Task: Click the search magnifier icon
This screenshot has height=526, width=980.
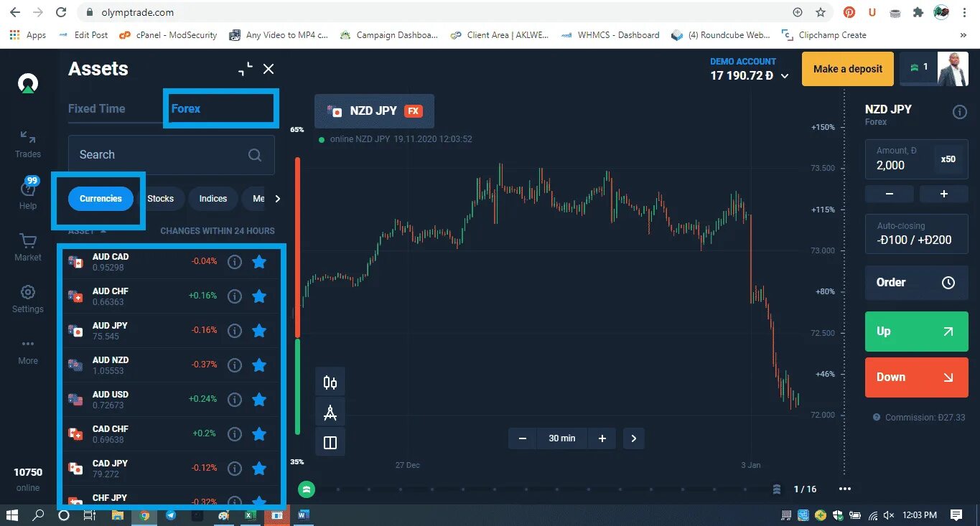Action: click(x=255, y=154)
